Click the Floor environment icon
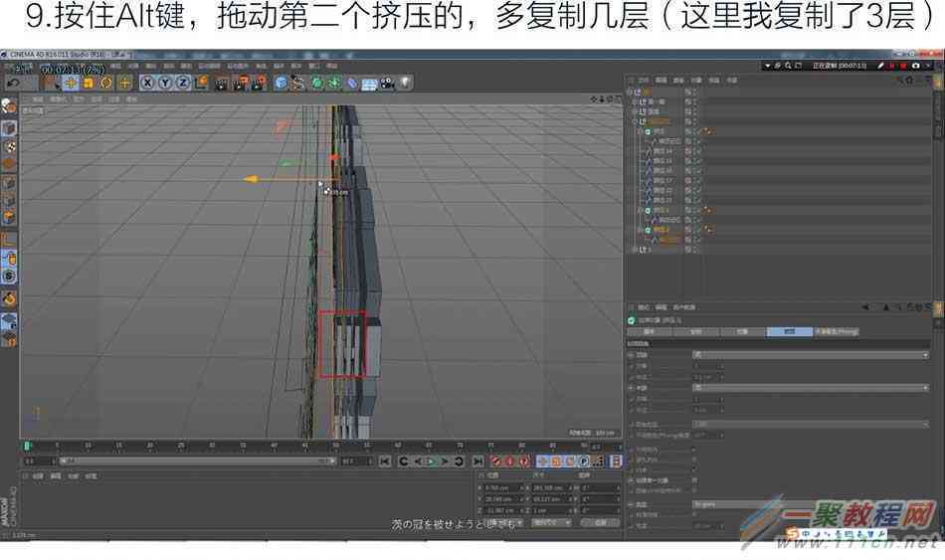The image size is (945, 560). tap(369, 84)
